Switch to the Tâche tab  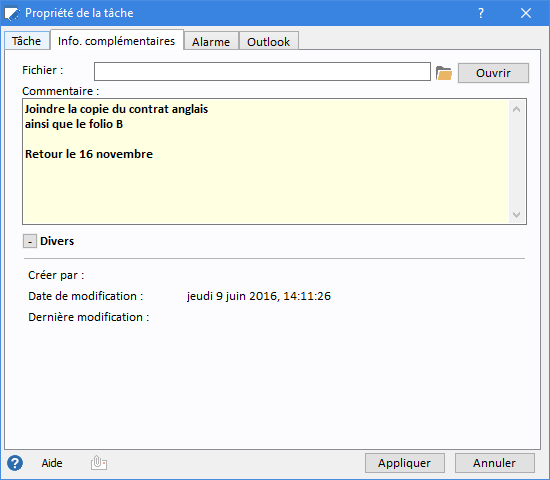click(27, 41)
